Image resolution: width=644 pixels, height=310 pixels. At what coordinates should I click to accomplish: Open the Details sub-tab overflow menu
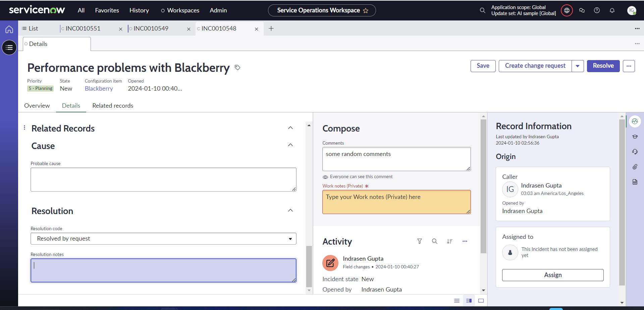(x=637, y=44)
